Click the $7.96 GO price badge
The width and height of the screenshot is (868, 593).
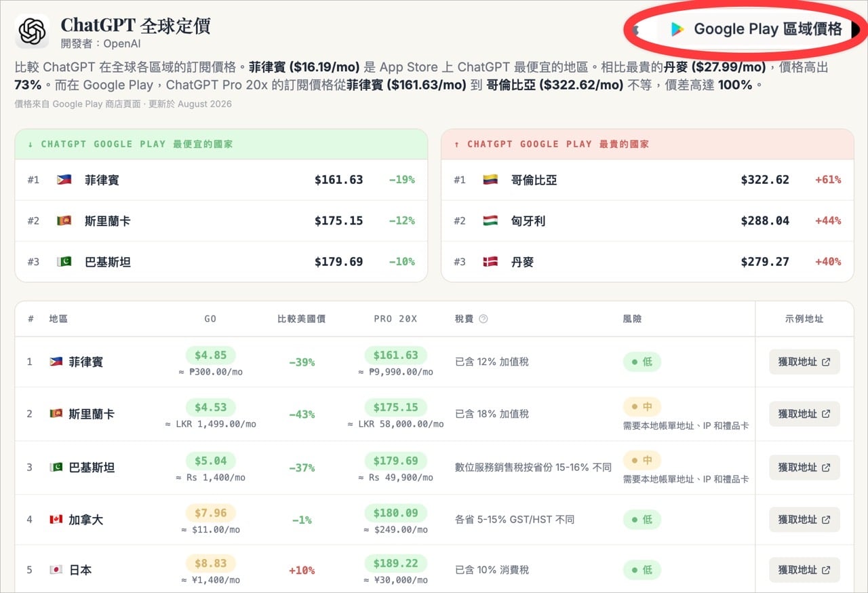pyautogui.click(x=211, y=513)
